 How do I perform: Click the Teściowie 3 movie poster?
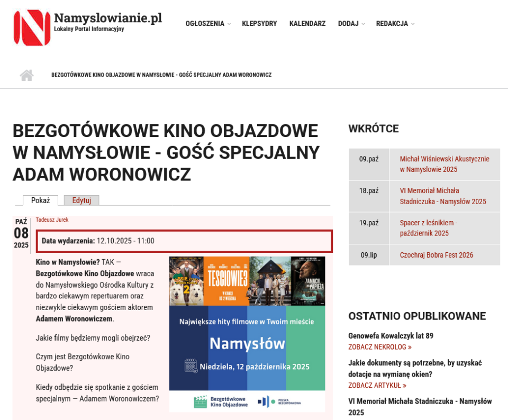[x=226, y=281]
